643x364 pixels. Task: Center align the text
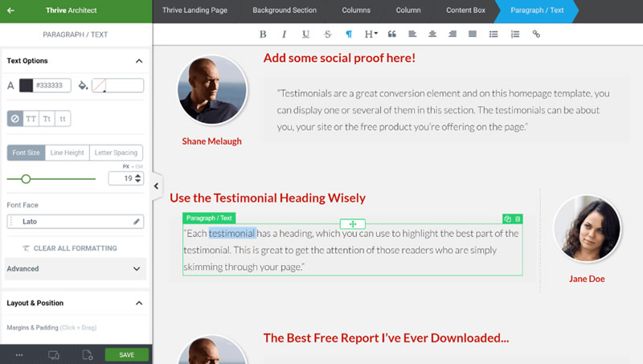(432, 34)
